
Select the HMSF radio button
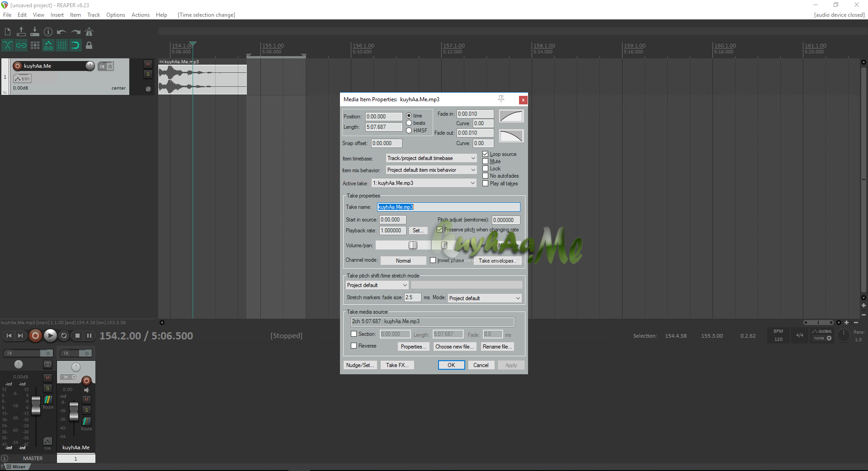[409, 131]
